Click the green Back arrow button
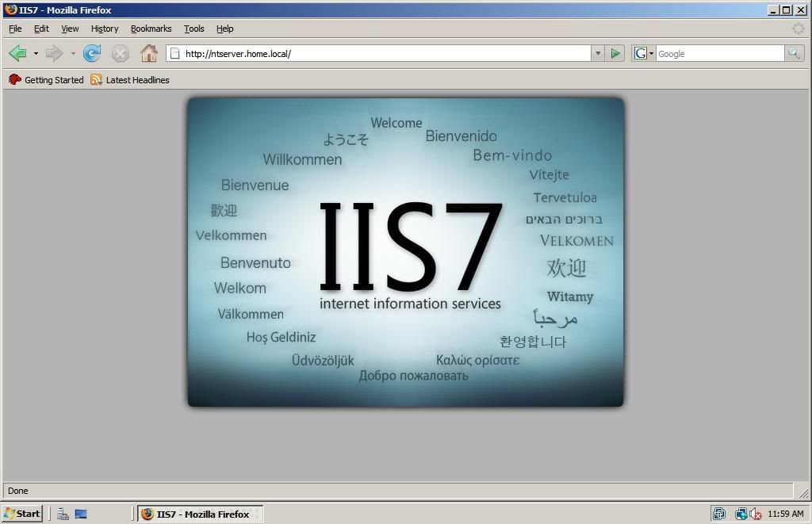This screenshot has width=812, height=524. (18, 53)
